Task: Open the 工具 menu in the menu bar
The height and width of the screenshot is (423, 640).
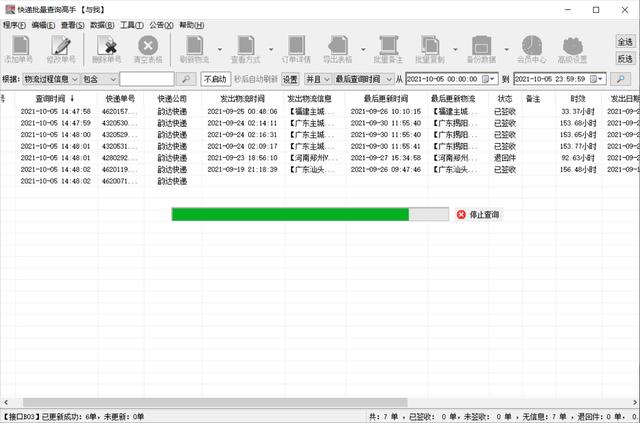Action: [131, 23]
